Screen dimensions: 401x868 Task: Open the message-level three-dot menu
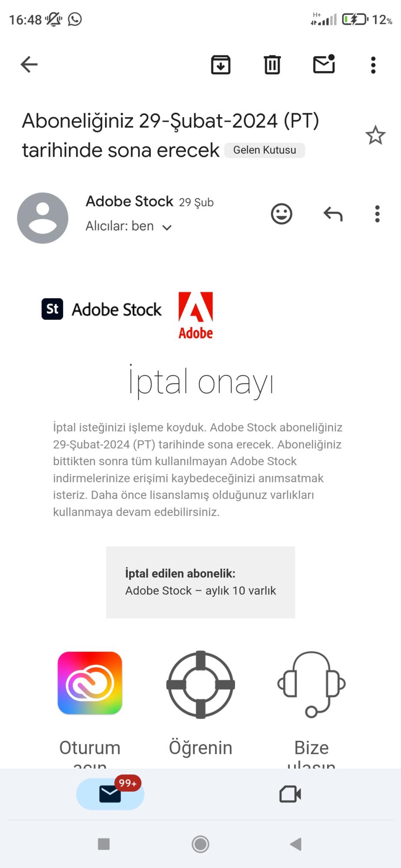(x=377, y=213)
